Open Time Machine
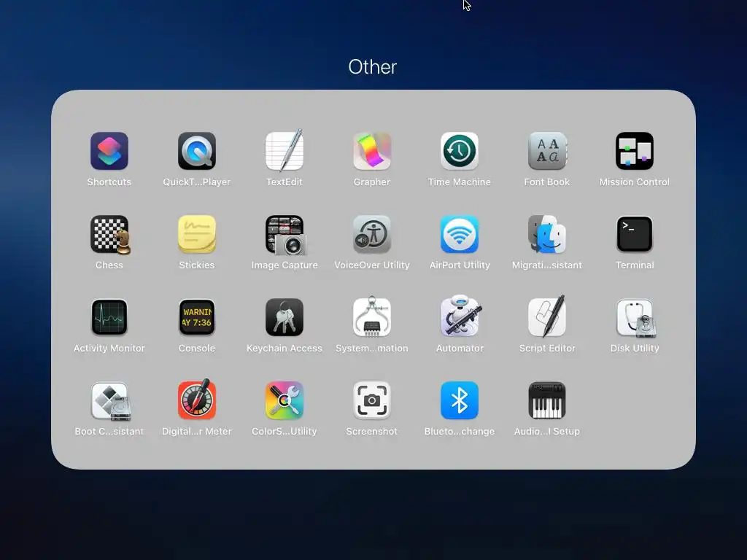Image resolution: width=747 pixels, height=560 pixels. [460, 151]
